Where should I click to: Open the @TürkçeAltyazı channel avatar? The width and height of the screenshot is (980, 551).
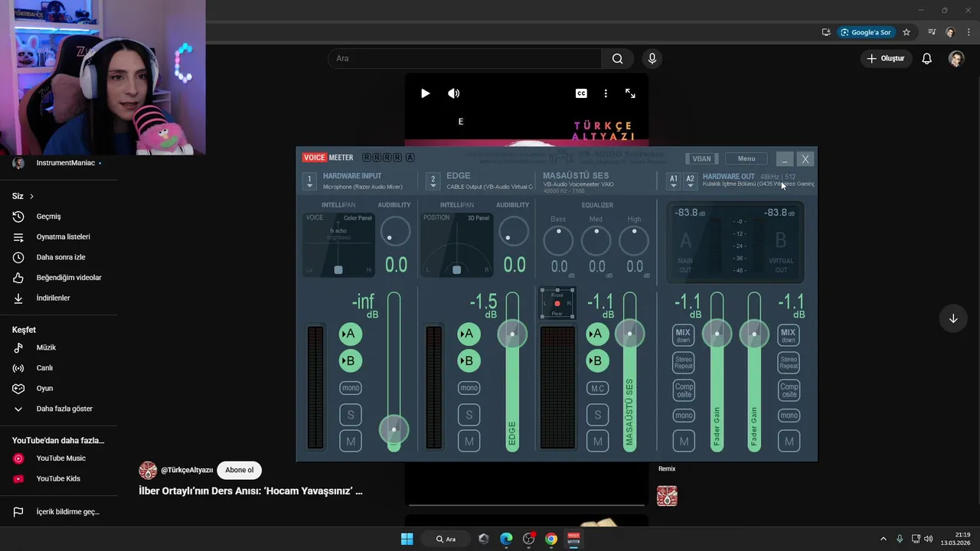coord(148,470)
